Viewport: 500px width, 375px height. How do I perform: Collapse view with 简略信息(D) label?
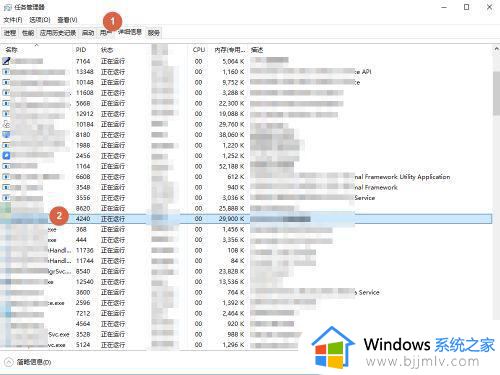(x=34, y=362)
